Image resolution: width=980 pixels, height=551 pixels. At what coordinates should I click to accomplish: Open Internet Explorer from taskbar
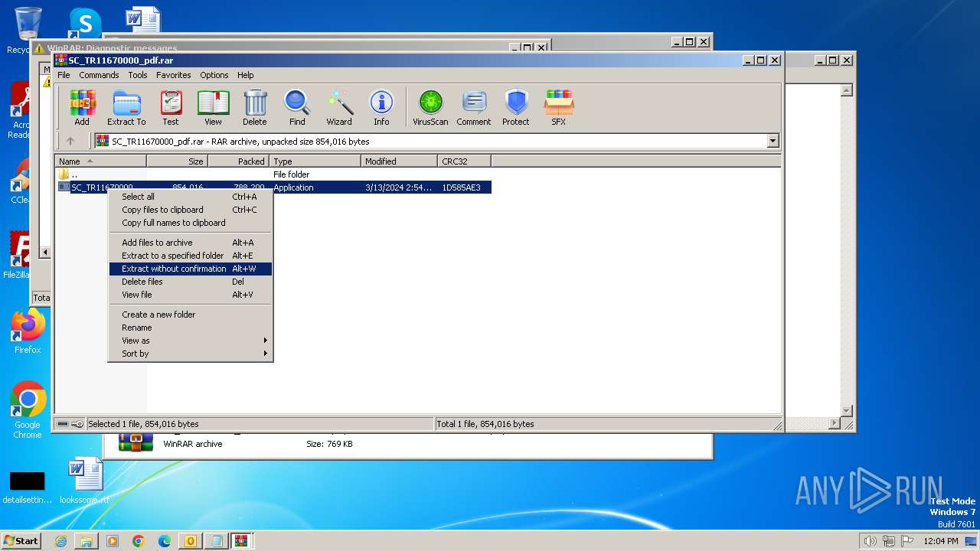coord(60,541)
